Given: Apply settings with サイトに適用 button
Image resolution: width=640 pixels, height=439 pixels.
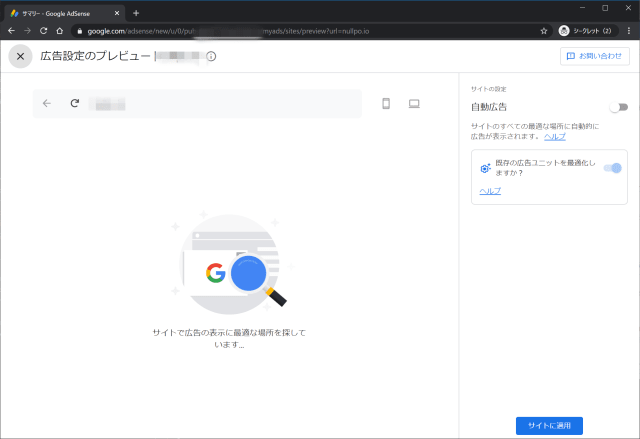Looking at the screenshot, I should tap(549, 426).
